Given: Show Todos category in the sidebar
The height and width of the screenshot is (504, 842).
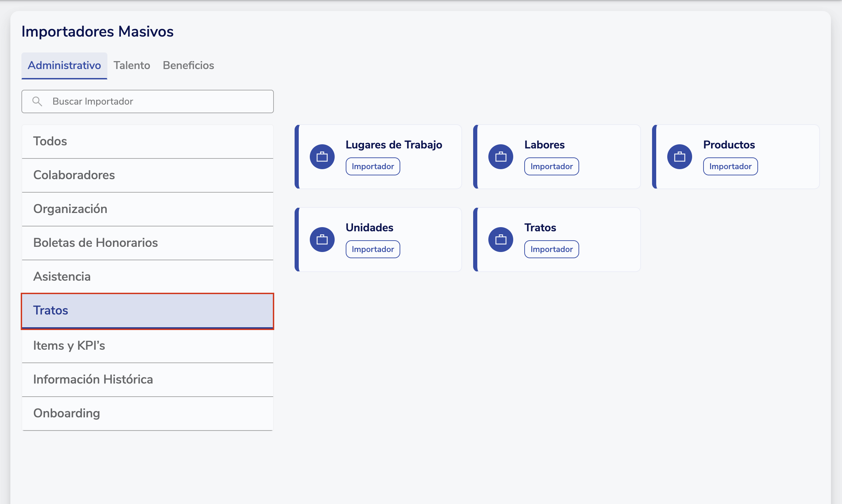Looking at the screenshot, I should coord(147,142).
